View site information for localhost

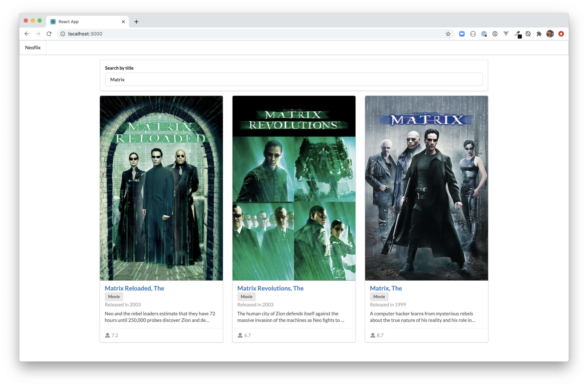(63, 34)
